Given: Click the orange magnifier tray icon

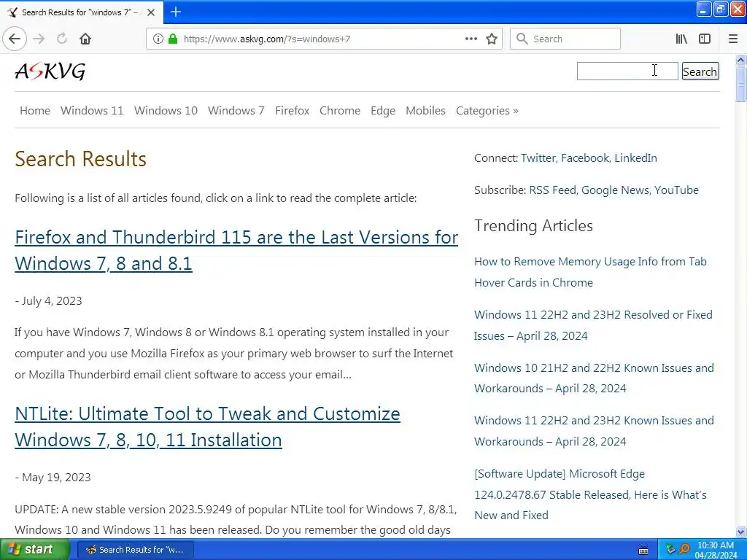Looking at the screenshot, I should pos(684,550).
